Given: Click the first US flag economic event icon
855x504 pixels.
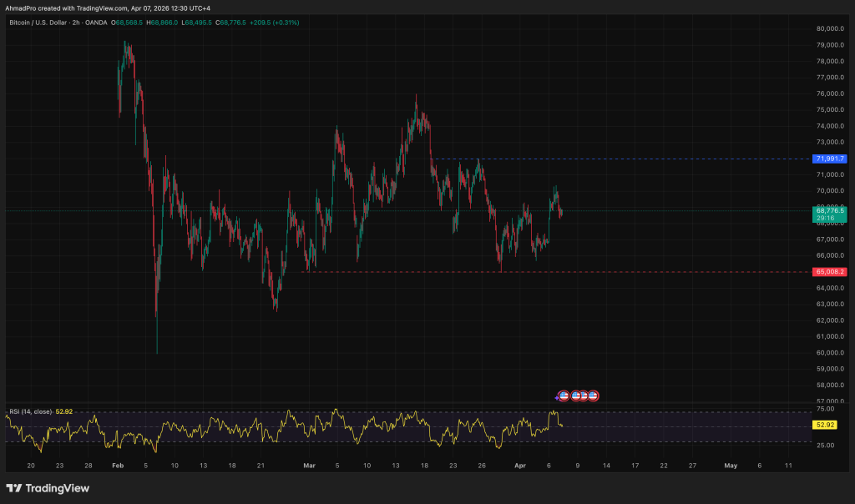Looking at the screenshot, I should pyautogui.click(x=565, y=395).
